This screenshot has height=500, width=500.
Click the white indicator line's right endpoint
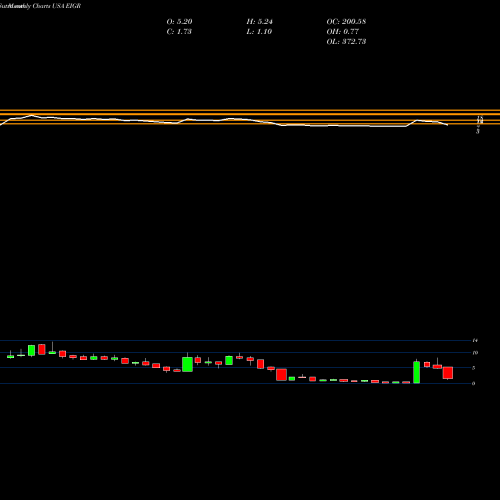click(x=447, y=125)
